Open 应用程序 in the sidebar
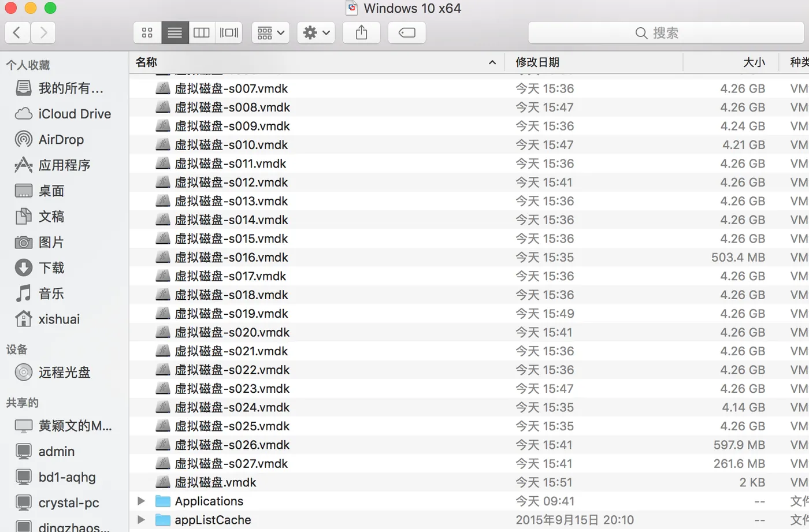Image resolution: width=809 pixels, height=532 pixels. point(64,165)
